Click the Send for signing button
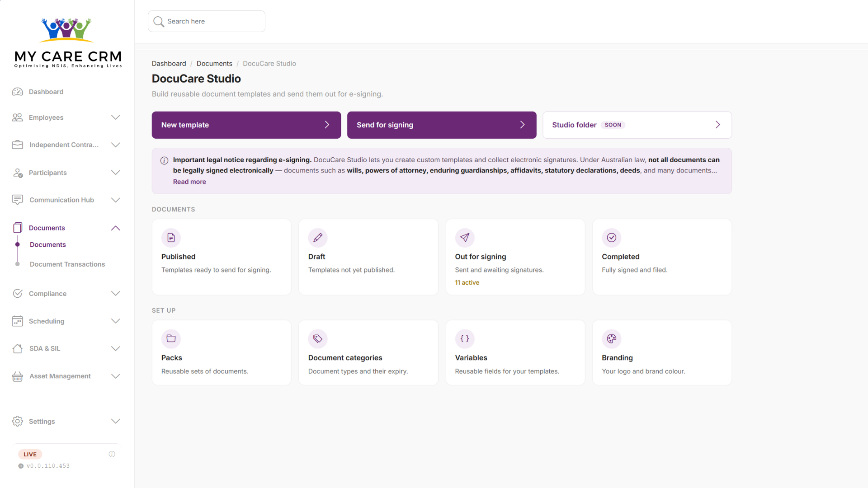The image size is (868, 488). coord(442,125)
